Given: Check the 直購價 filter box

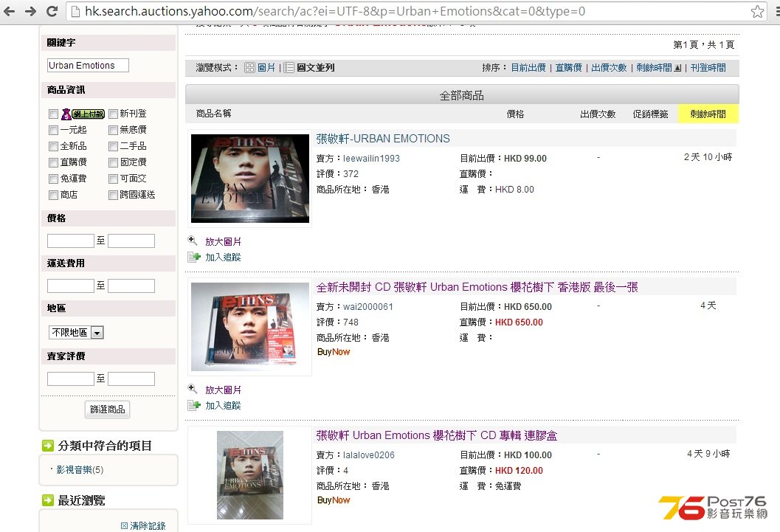Looking at the screenshot, I should tap(54, 162).
